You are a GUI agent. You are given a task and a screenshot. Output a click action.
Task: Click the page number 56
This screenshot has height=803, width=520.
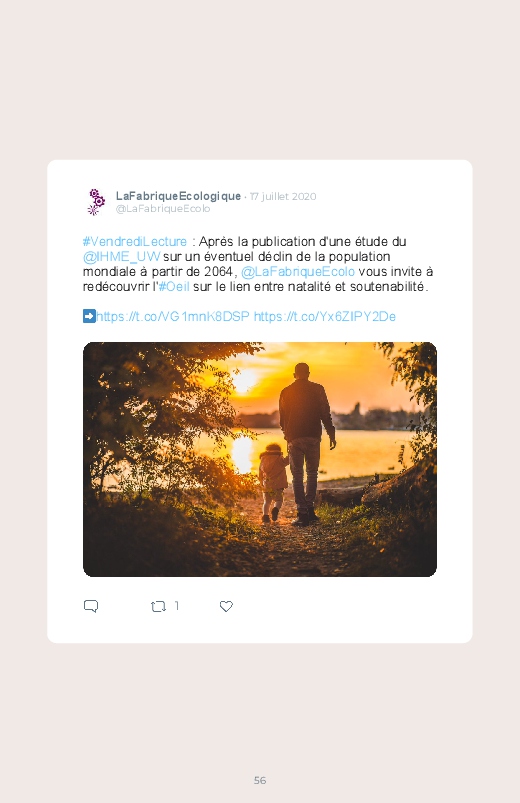pos(260,780)
